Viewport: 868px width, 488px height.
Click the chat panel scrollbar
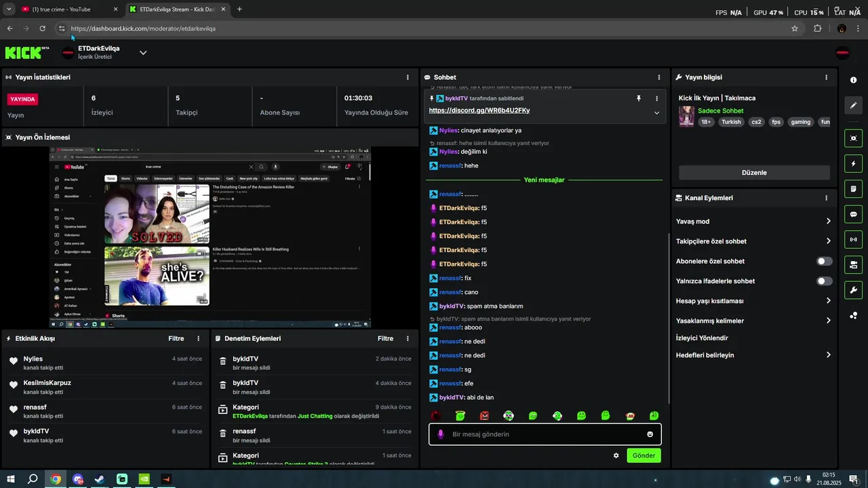[669, 319]
